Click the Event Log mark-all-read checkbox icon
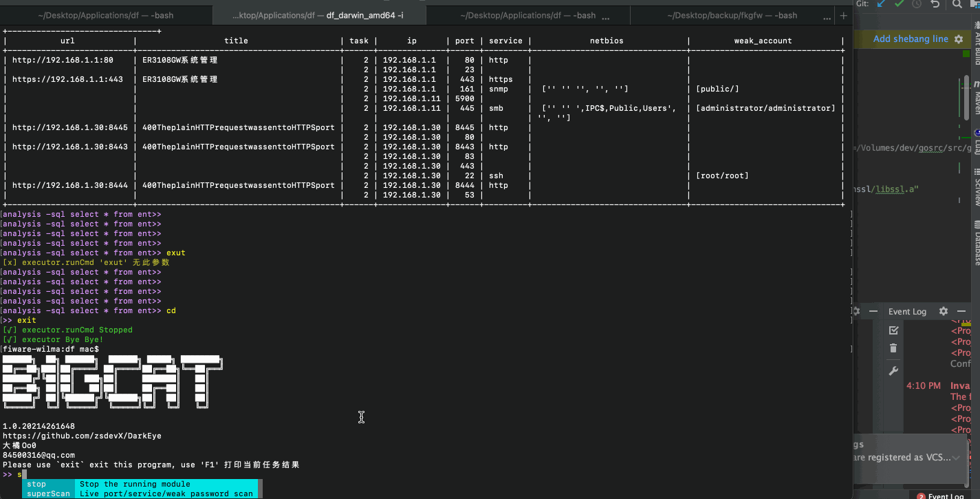The width and height of the screenshot is (980, 499). coord(893,330)
